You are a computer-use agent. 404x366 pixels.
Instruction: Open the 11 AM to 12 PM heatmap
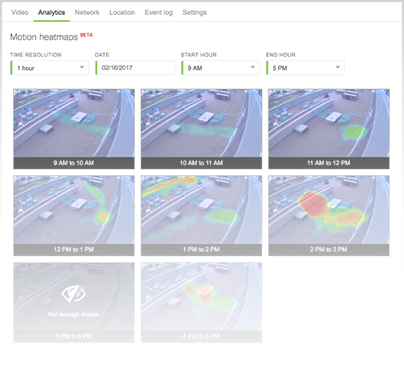[329, 129]
